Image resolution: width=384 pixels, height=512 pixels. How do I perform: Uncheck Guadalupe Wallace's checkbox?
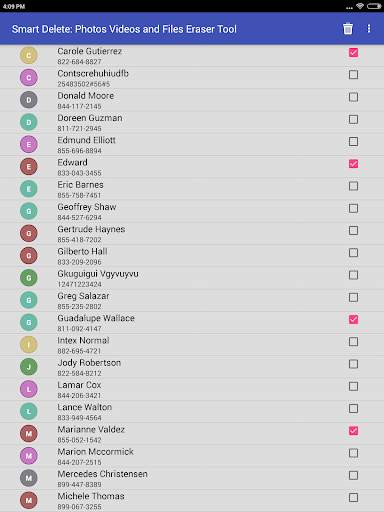click(353, 319)
